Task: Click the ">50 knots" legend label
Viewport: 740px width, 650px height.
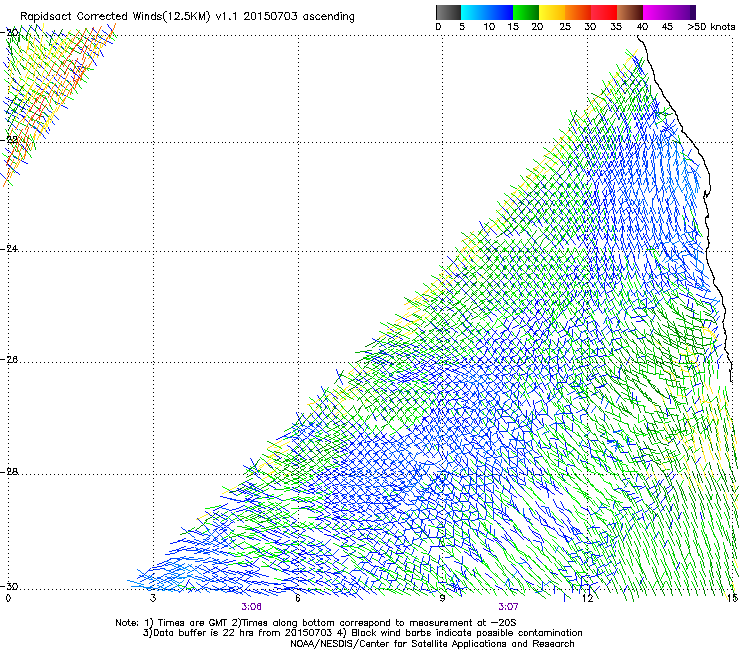Action: [x=711, y=27]
